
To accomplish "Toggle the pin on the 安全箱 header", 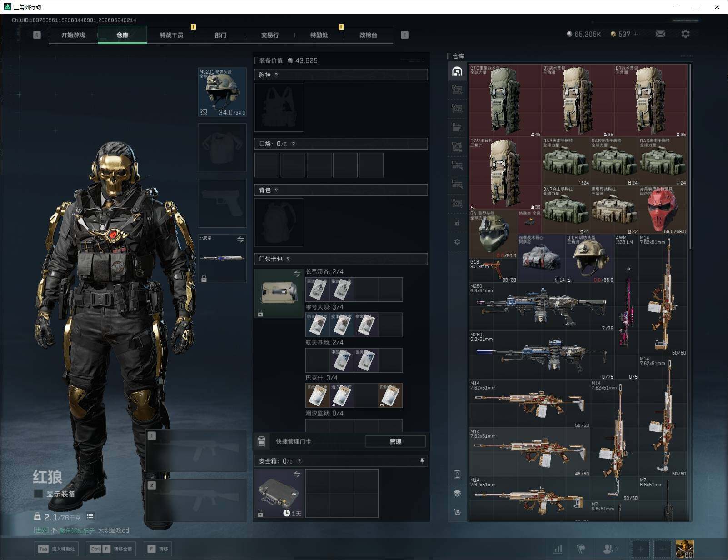I will 422,461.
